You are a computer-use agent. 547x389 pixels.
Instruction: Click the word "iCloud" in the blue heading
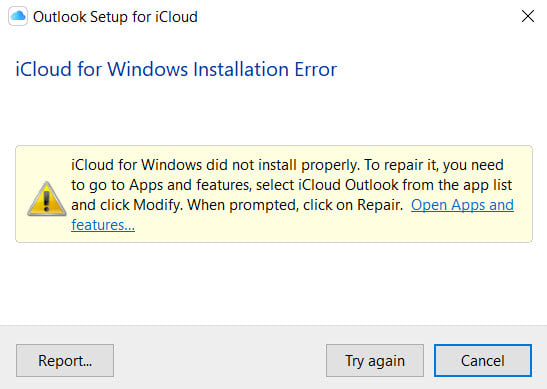click(x=44, y=69)
